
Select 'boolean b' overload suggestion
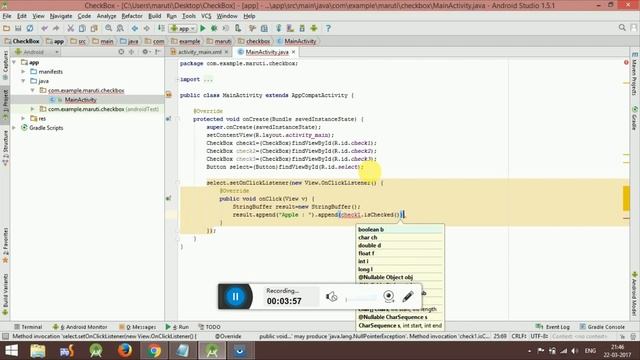click(400, 229)
